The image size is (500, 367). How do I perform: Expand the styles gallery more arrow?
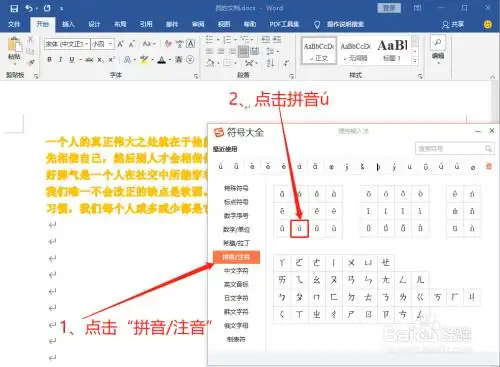tap(415, 61)
